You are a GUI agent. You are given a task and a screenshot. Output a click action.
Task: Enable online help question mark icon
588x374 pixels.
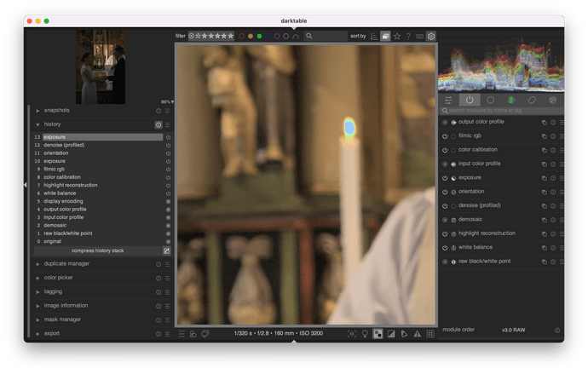coord(408,36)
